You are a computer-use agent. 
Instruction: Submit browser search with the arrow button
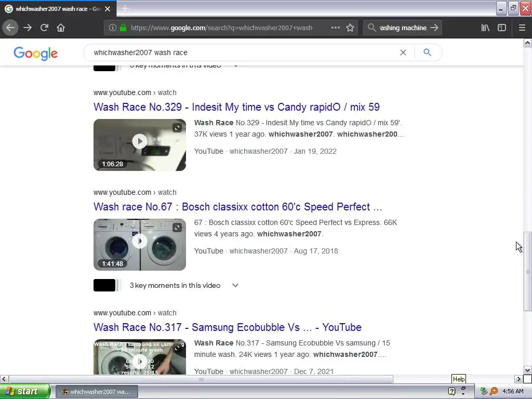(x=434, y=28)
